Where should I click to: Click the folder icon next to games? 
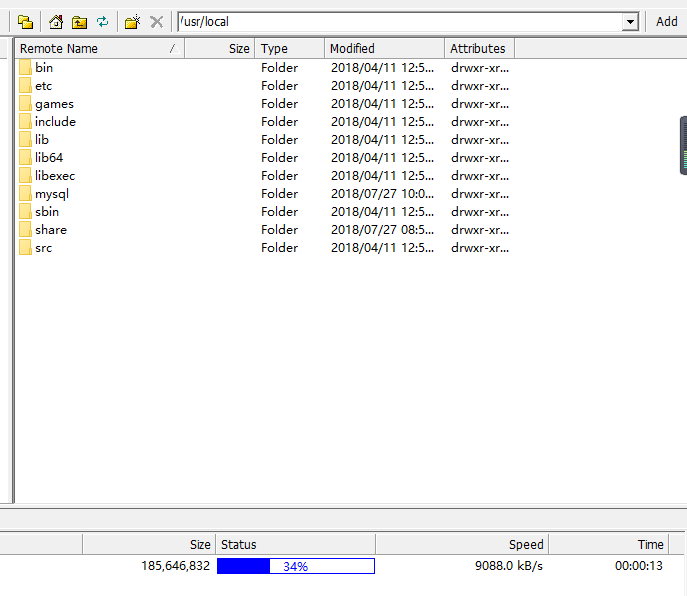(x=25, y=103)
